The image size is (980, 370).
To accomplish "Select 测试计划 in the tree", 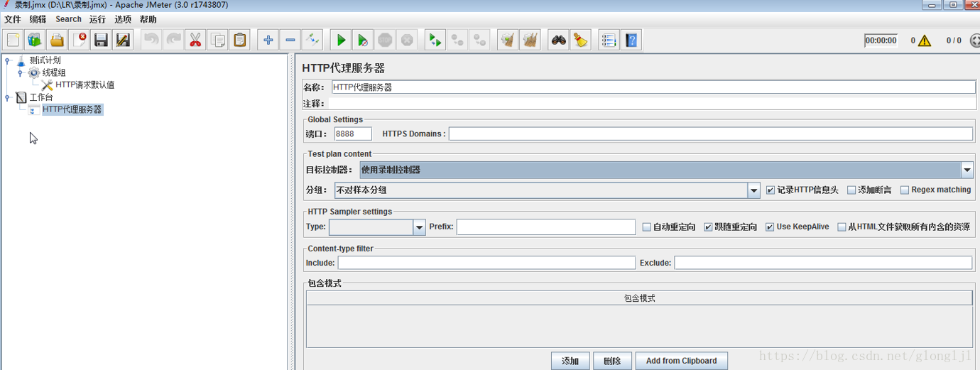I will 45,60.
